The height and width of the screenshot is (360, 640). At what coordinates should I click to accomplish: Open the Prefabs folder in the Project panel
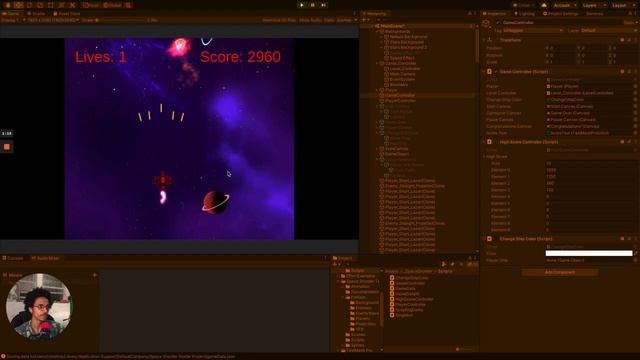pos(355,297)
